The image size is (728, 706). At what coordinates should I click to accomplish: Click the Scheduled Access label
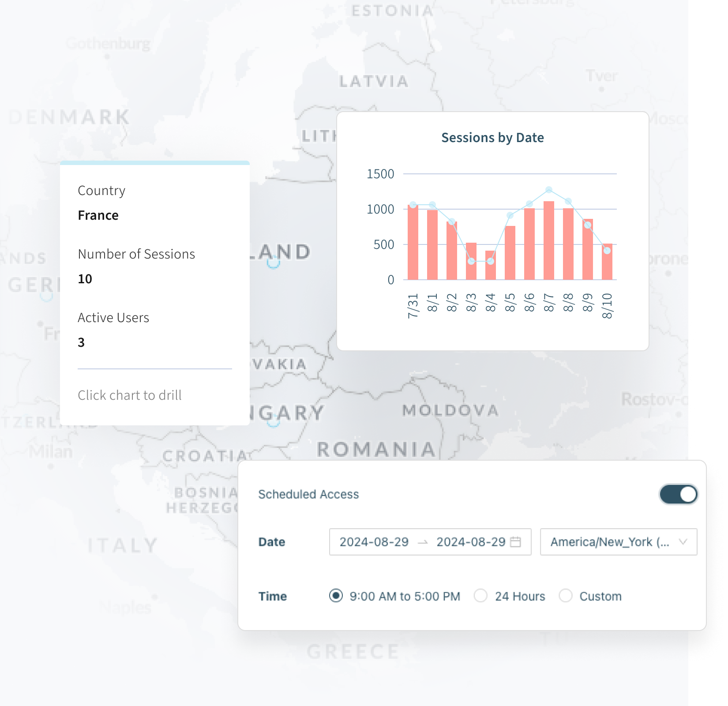point(308,494)
